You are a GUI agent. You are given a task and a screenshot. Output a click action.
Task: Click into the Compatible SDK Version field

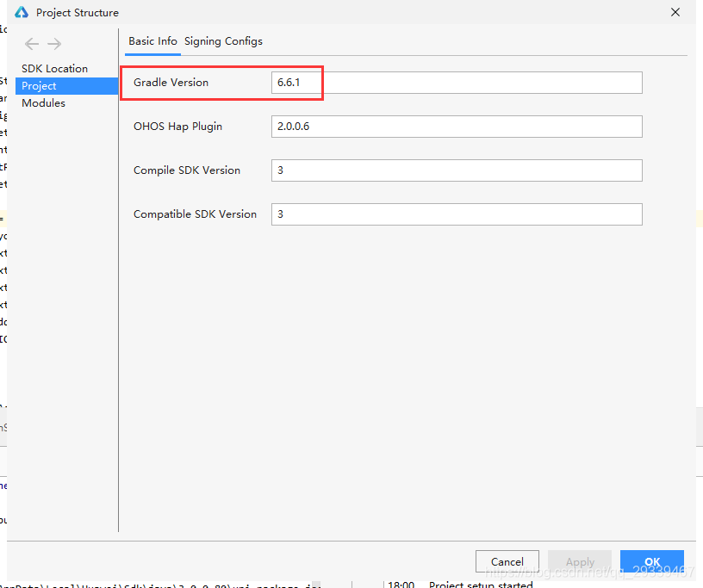[457, 214]
